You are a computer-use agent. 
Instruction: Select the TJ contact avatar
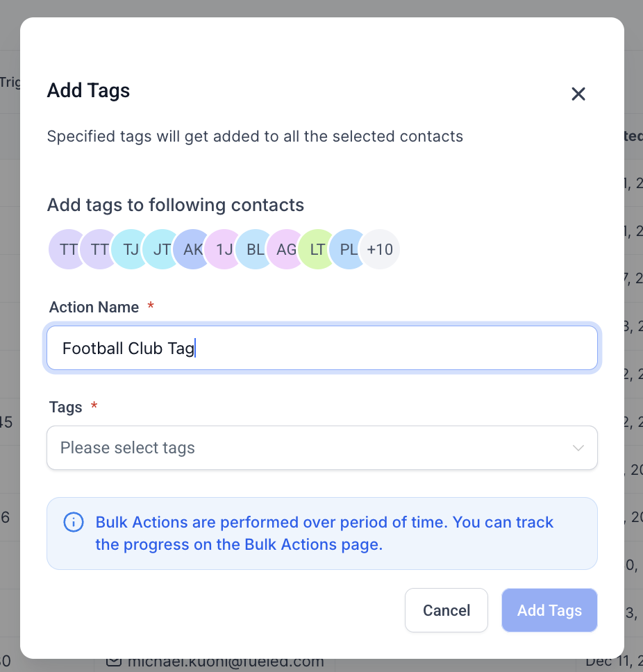[129, 249]
